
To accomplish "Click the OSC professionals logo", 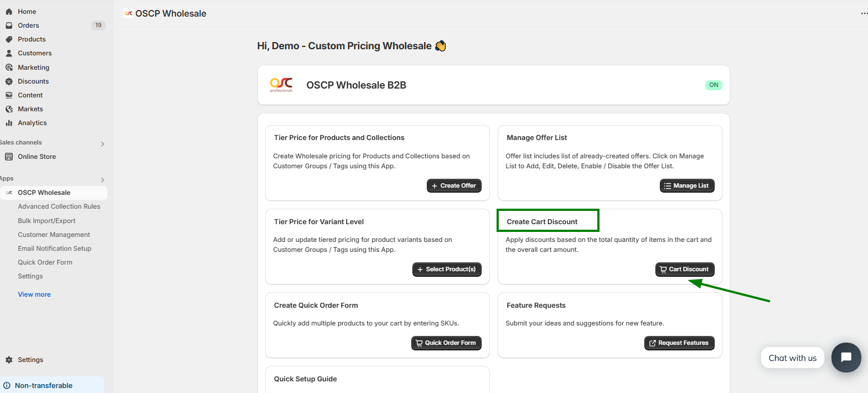I will click(281, 85).
